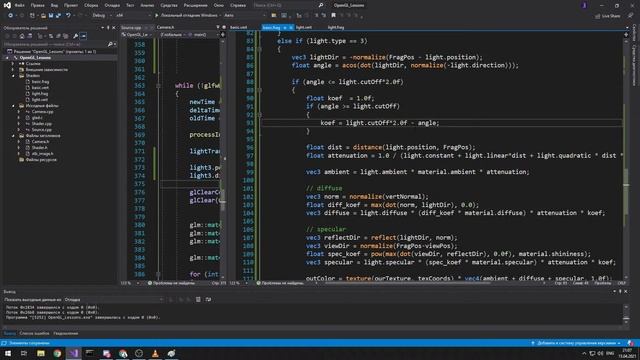Viewport: 640px width, 360px height.
Task: Collapse the if block at line 89
Action: tap(259, 90)
